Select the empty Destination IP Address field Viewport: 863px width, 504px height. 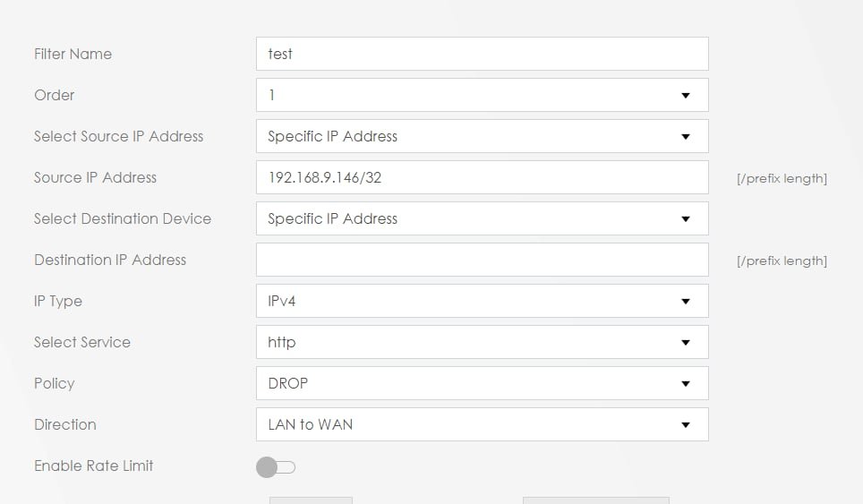pyautogui.click(x=483, y=260)
